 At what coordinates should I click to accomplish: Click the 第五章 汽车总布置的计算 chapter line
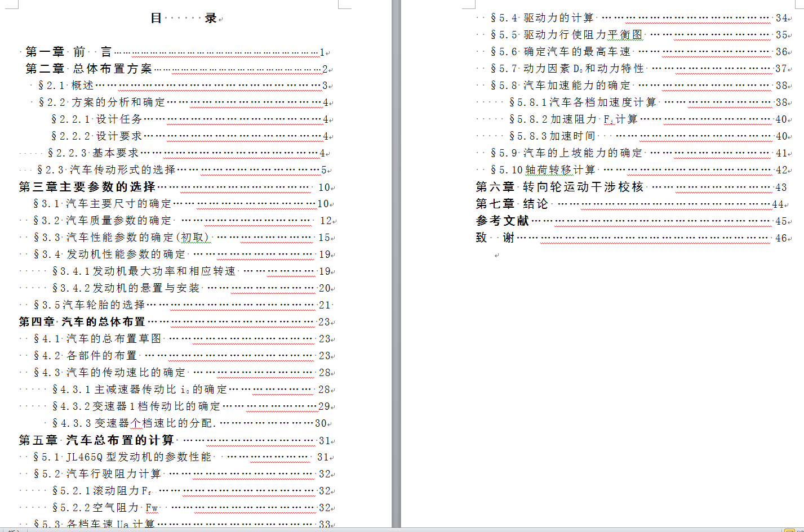pyautogui.click(x=175, y=440)
